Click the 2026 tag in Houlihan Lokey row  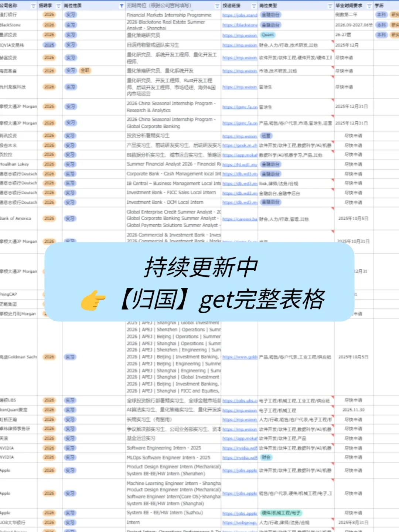49,164
